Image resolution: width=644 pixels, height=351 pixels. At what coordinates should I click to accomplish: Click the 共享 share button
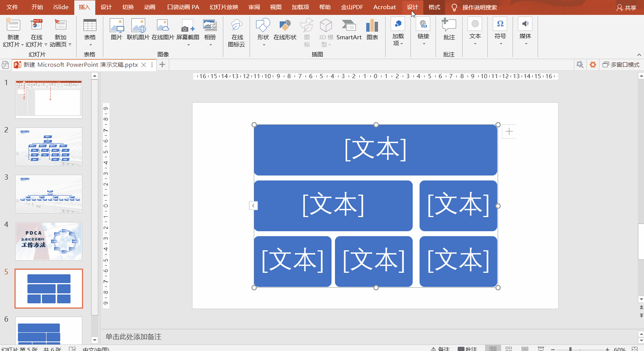(627, 8)
